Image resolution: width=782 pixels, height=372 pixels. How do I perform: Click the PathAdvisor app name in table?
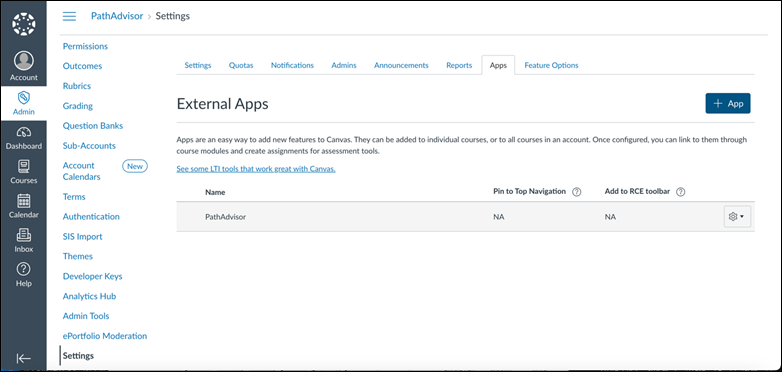tap(225, 217)
